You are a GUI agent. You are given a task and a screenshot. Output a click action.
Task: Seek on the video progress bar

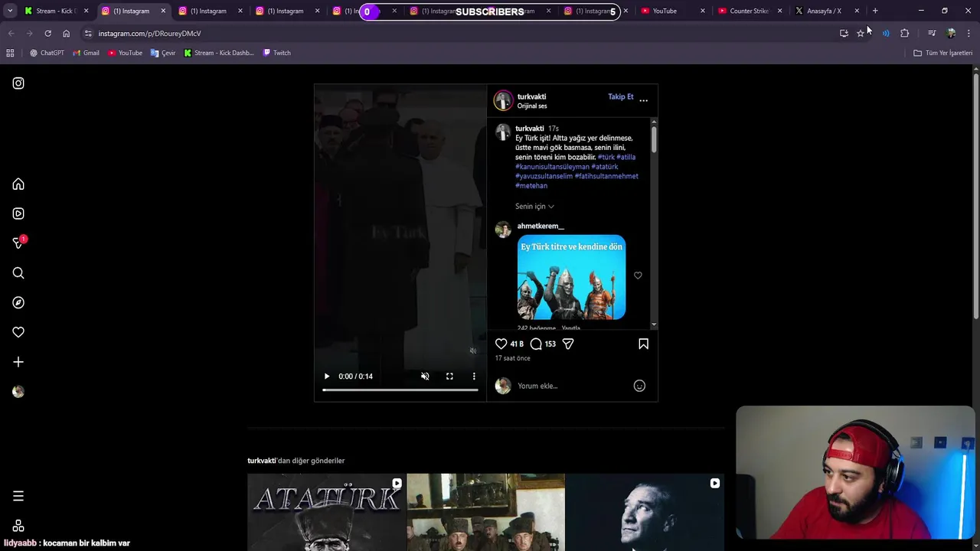click(x=400, y=390)
